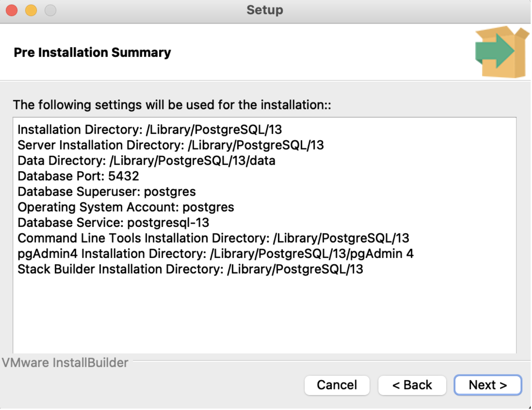Image resolution: width=532 pixels, height=410 pixels.
Task: Click the Database Port 5432 entry
Action: 79,176
